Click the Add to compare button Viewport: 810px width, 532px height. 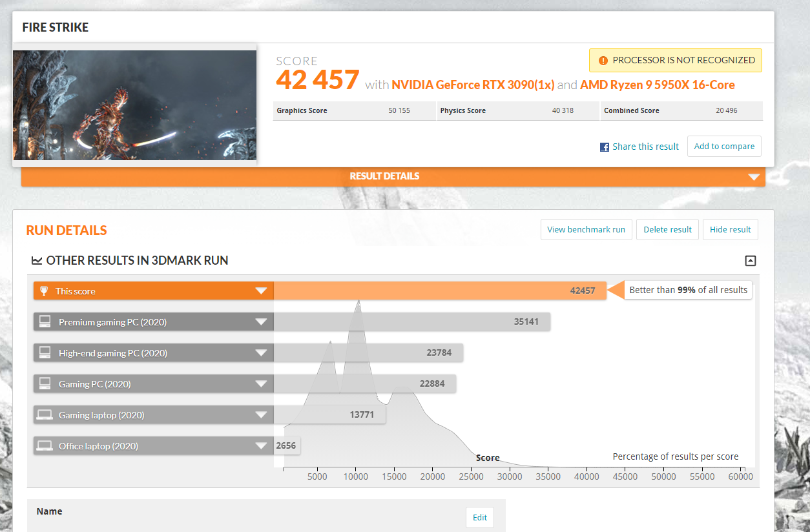tap(724, 147)
